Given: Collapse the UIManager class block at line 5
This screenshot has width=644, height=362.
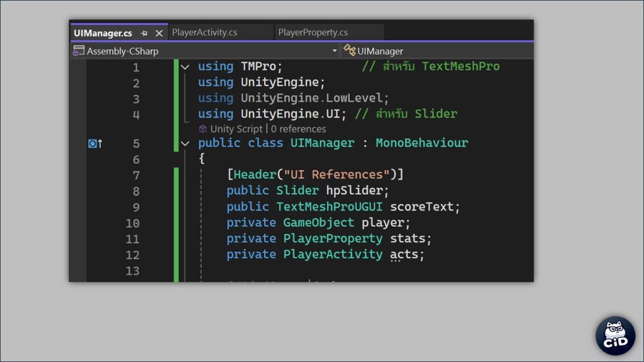Looking at the screenshot, I should (185, 143).
